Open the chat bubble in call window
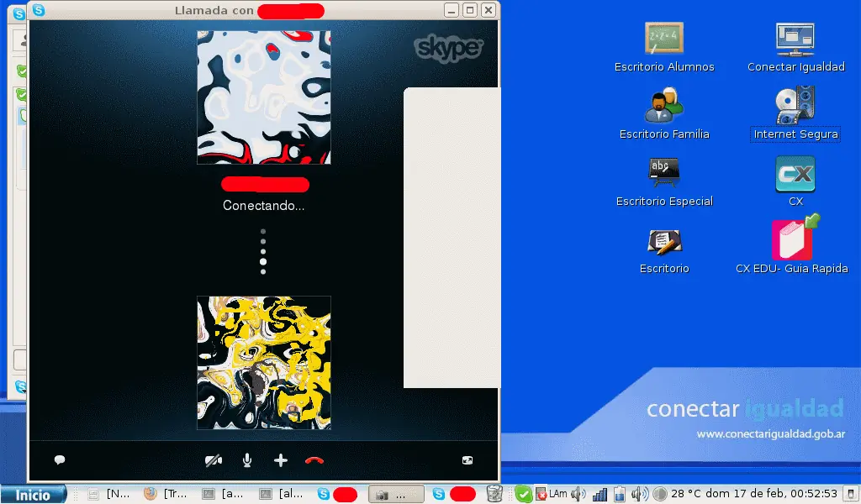Viewport: 861px width, 504px height. pos(60,460)
